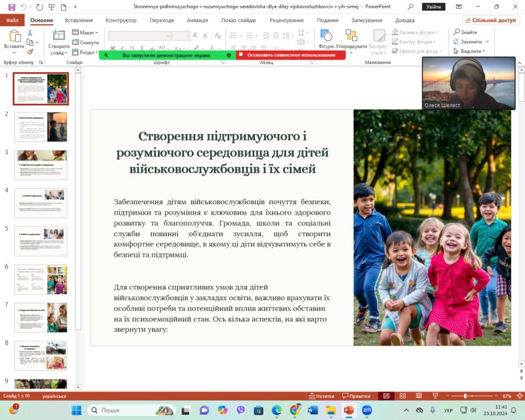
Task: Click Знайти to search the presentation
Action: click(x=466, y=32)
